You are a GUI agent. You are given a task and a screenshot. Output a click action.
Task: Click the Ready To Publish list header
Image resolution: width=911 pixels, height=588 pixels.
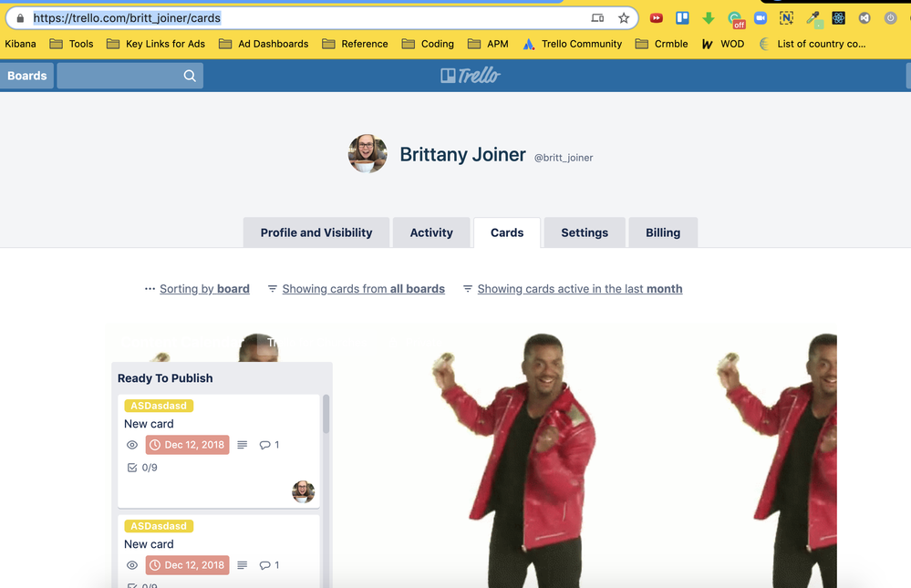click(x=165, y=378)
